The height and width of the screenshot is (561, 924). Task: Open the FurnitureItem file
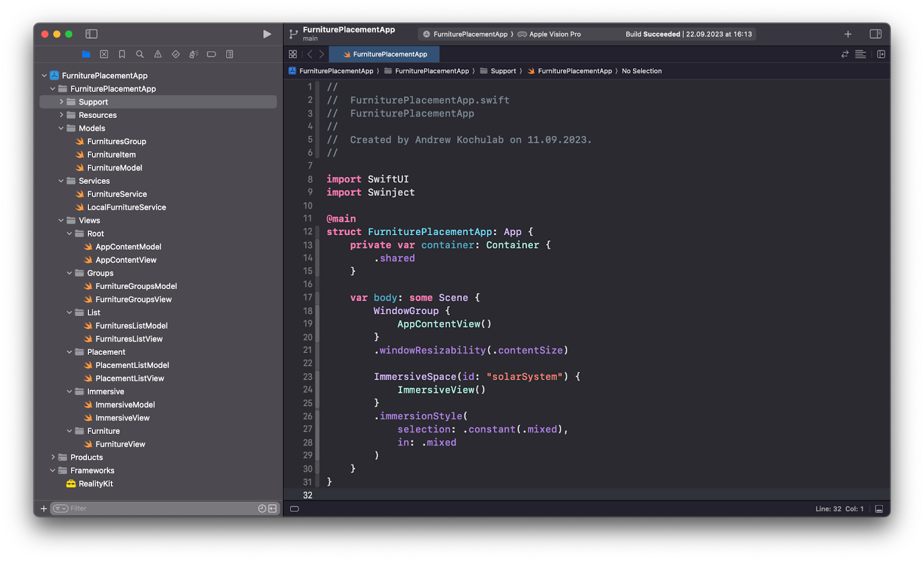[x=106, y=155]
